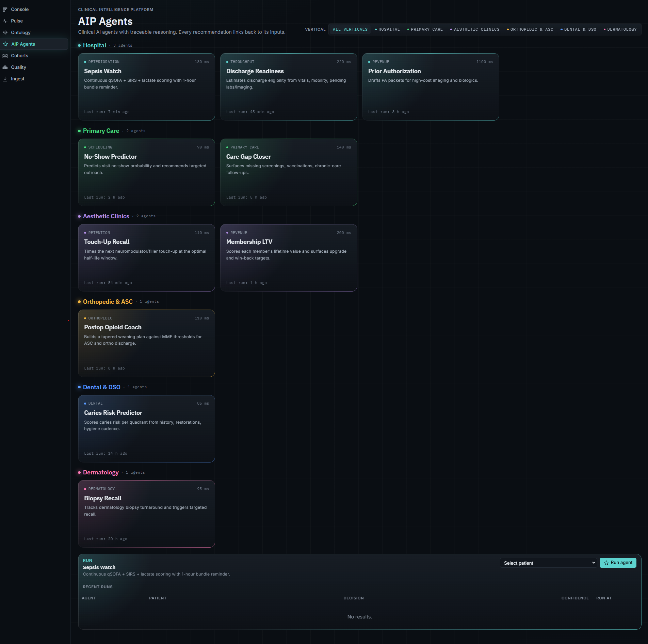Click the Cohorts icon in the sidebar
The width and height of the screenshot is (648, 644).
pos(5,56)
